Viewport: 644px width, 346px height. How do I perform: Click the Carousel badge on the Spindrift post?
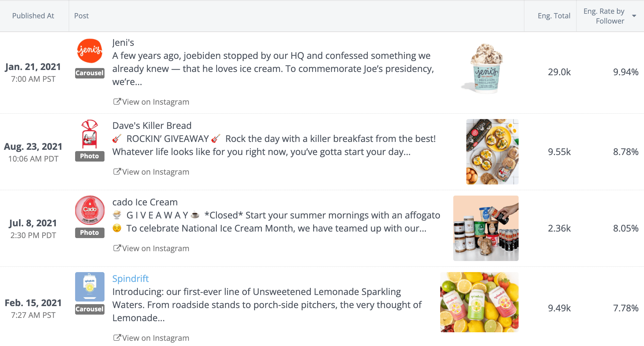click(x=89, y=309)
